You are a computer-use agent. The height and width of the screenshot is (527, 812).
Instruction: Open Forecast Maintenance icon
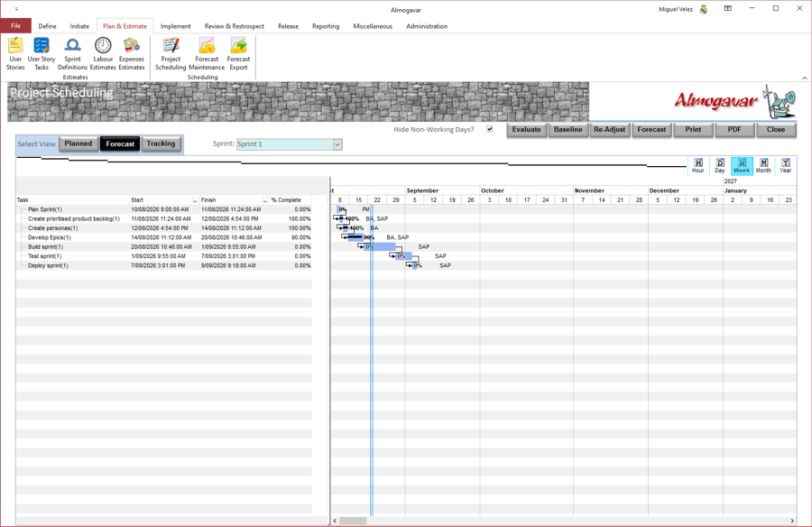207,53
